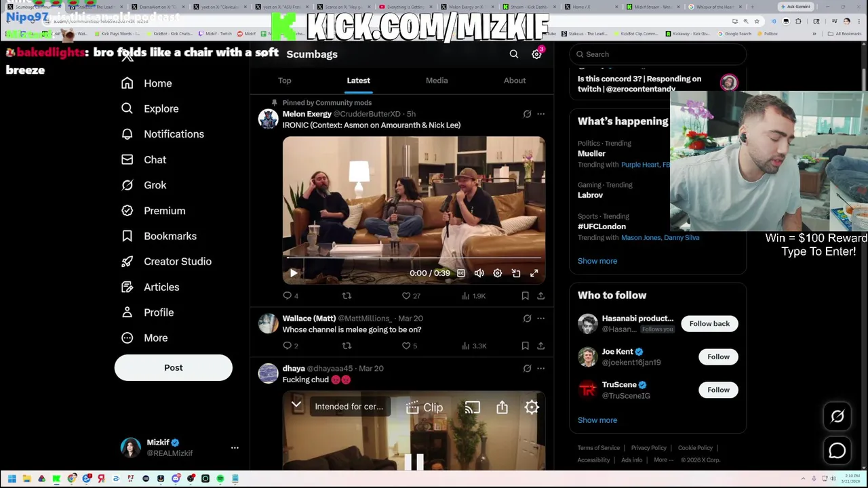Open Notifications in sidebar
Image resolution: width=868 pixels, height=488 pixels.
coord(162,134)
